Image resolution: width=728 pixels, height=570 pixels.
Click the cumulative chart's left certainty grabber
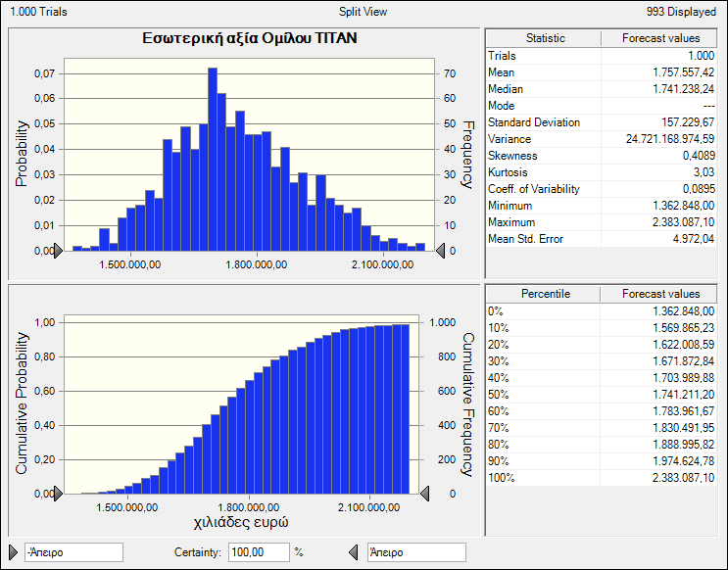click(58, 494)
